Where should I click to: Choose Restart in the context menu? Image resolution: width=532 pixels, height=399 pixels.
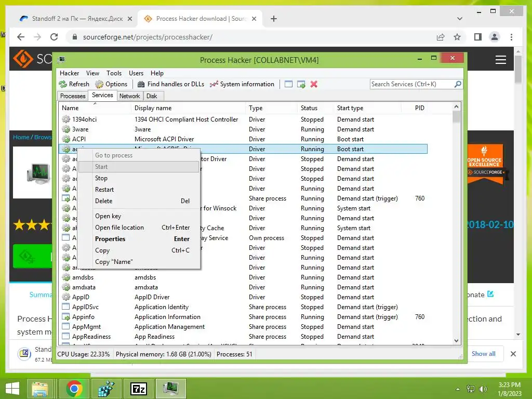[138, 189]
